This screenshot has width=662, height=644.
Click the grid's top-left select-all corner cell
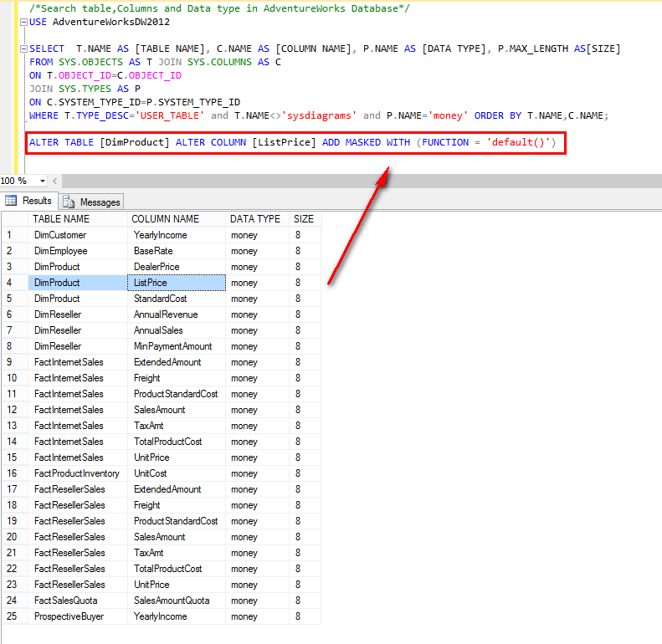(15, 219)
